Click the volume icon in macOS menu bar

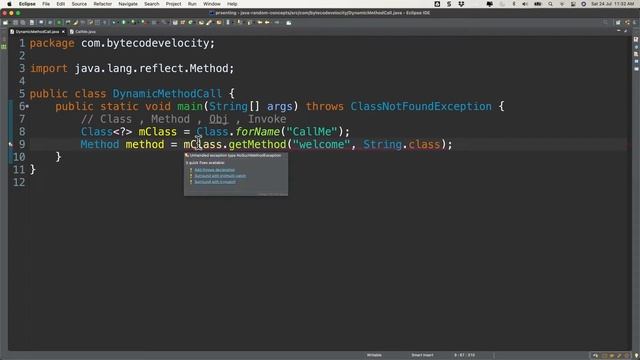click(525, 4)
